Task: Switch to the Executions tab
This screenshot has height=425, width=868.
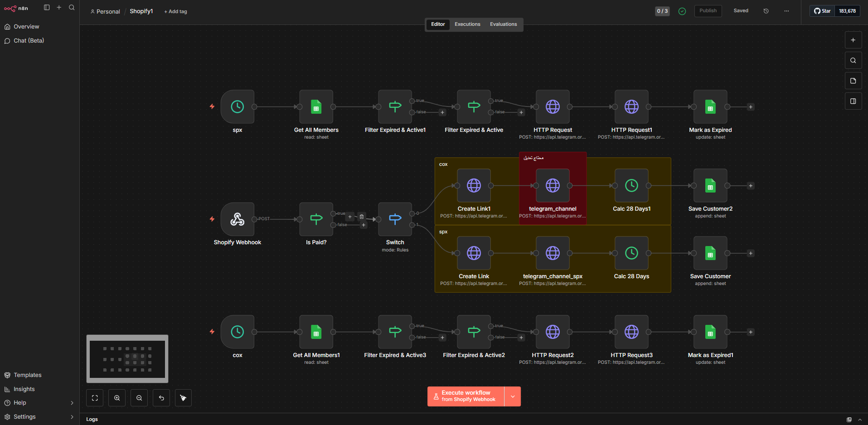Action: coord(467,24)
